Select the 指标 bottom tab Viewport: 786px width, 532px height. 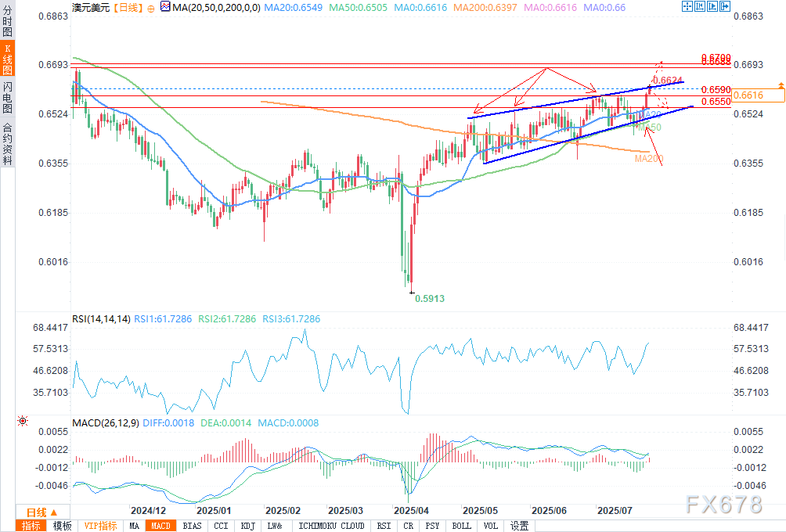point(31,526)
